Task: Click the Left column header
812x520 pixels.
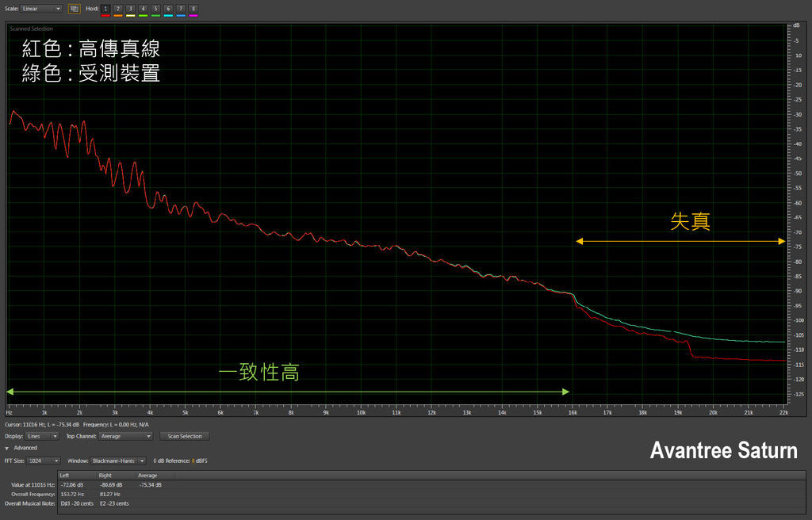Action: pos(77,475)
